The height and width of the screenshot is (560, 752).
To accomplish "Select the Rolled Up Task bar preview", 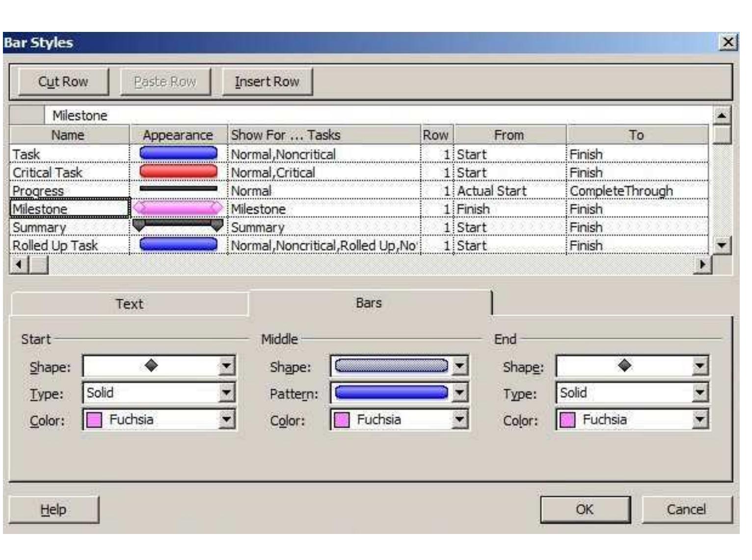I will (x=178, y=244).
